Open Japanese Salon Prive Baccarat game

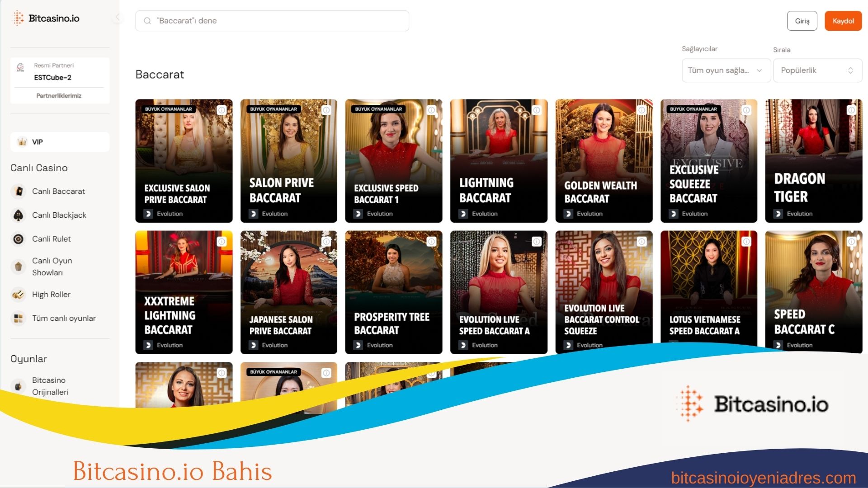click(289, 292)
